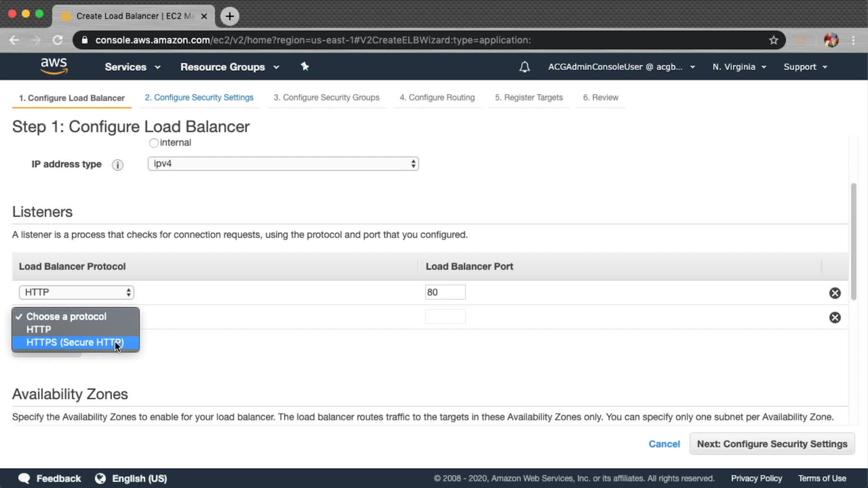Open the IP address type dropdown
Viewport: 868px width, 488px height.
coord(283,164)
